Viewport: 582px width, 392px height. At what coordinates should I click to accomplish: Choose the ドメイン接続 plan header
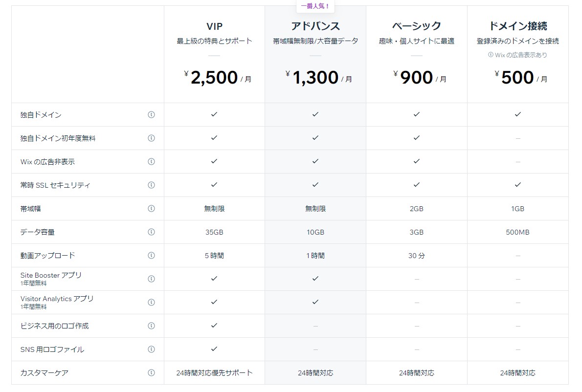coord(517,26)
